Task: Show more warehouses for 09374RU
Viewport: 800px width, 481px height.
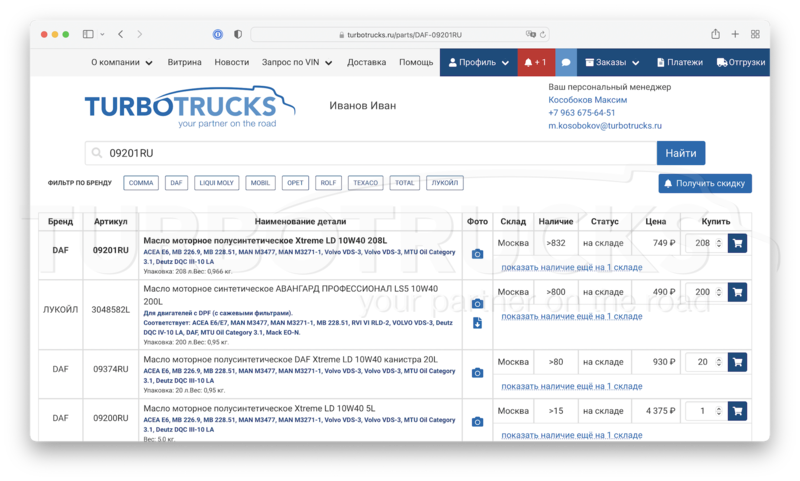Action: 571,386
